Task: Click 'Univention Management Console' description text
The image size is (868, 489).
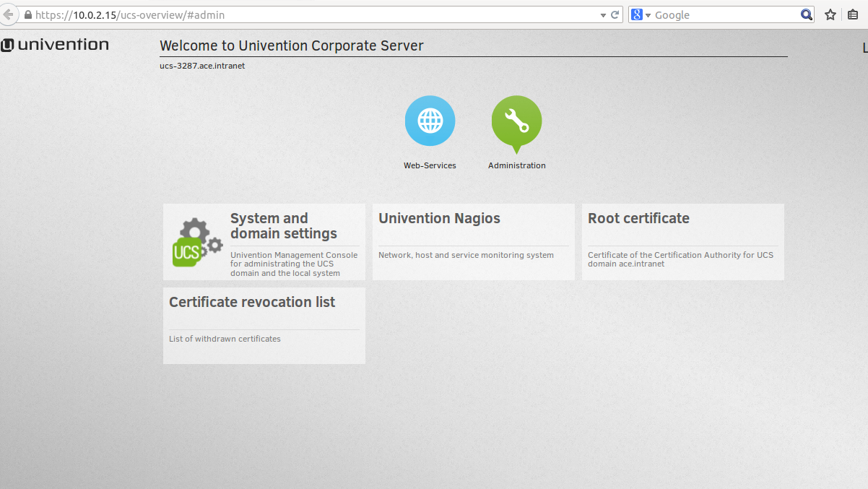Action: pos(294,264)
